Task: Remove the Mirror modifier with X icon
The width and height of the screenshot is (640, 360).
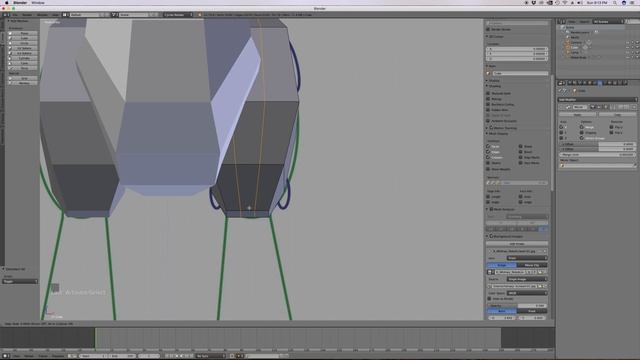Action: (x=634, y=107)
